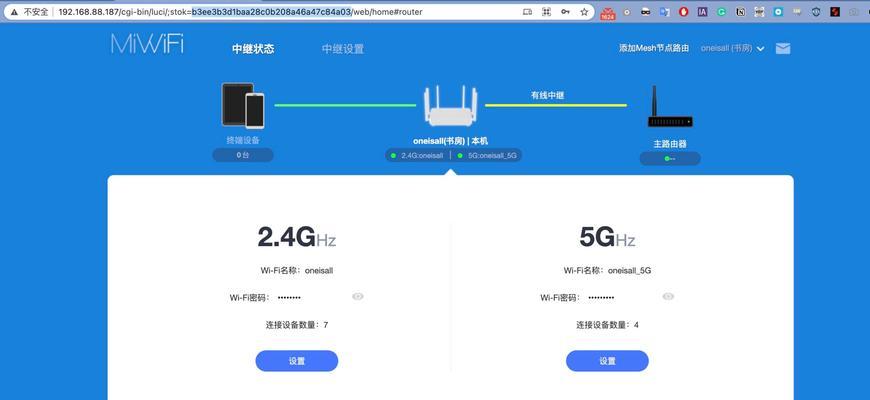Click the QR code icon in address bar
This screenshot has height=400, width=870.
(x=547, y=12)
